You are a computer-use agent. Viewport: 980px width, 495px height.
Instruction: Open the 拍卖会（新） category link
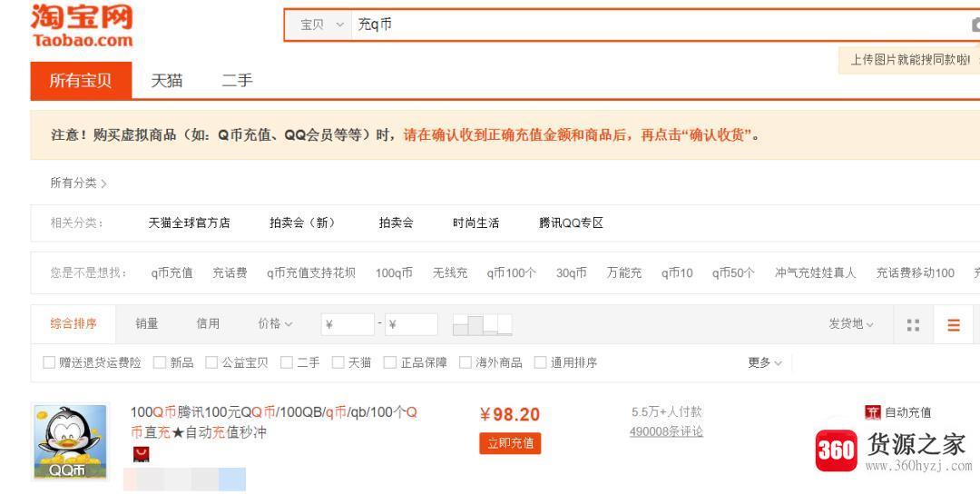302,223
